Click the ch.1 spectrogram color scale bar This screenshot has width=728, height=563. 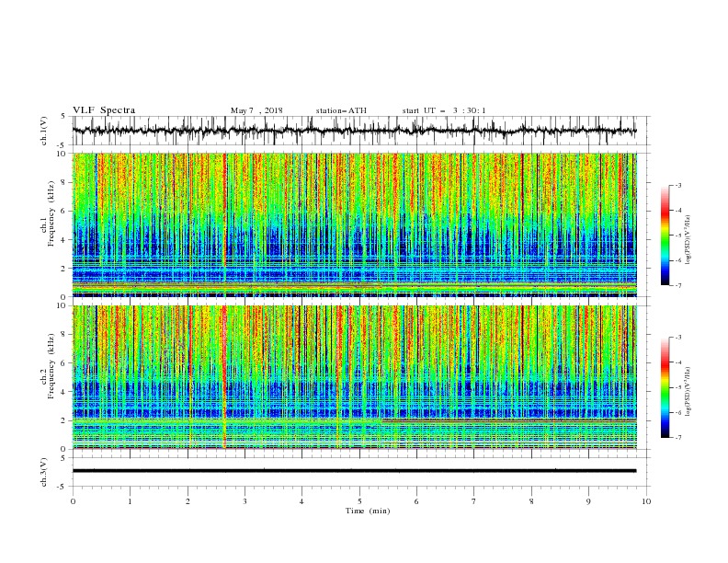pyautogui.click(x=665, y=235)
